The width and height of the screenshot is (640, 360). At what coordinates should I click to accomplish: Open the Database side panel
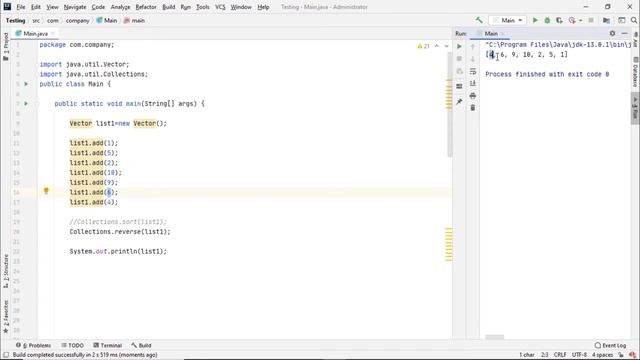point(635,71)
